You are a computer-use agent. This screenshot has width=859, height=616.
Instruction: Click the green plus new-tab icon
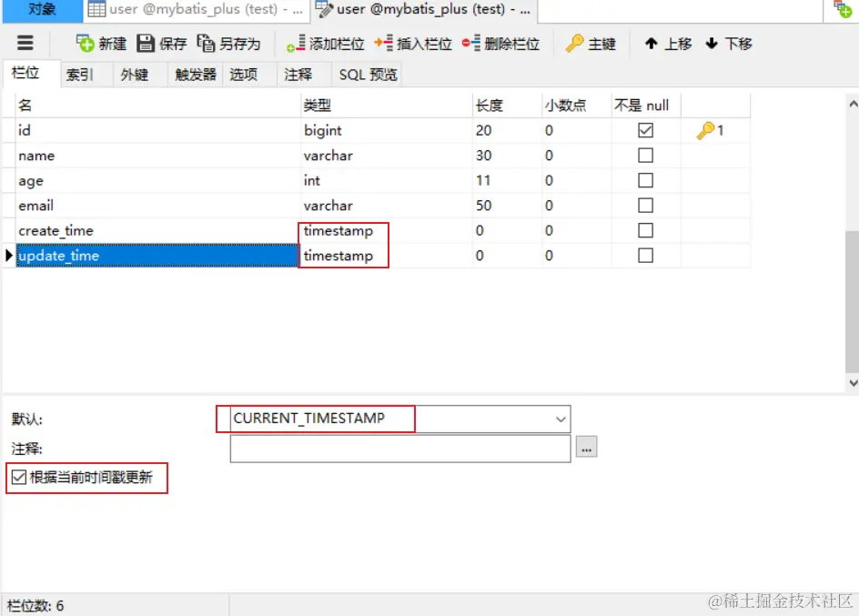coord(842,10)
